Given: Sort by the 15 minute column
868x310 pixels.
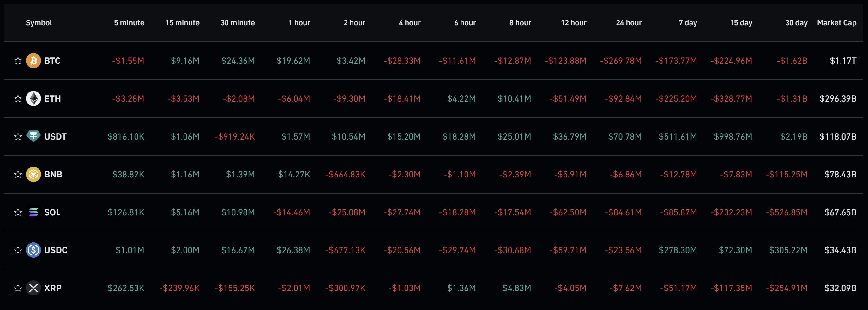Looking at the screenshot, I should [x=182, y=23].
